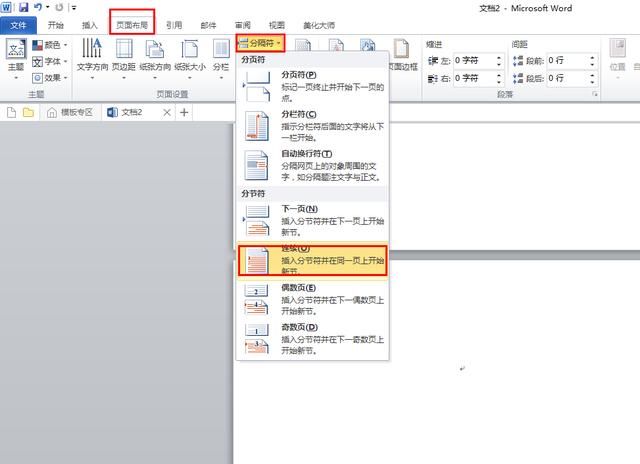Screen dimensions: 640x464
Task: Decrease right indent with down stepper arrow
Action: click(x=499, y=81)
